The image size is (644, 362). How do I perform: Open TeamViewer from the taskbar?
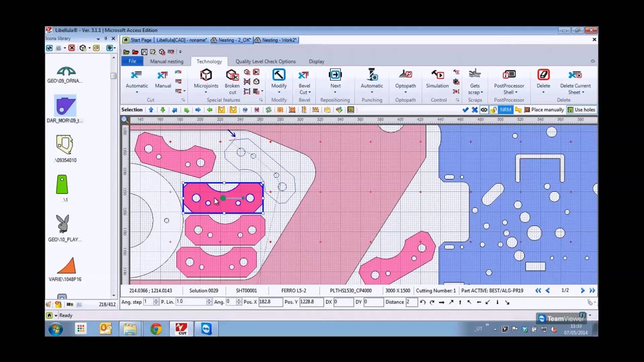[207, 329]
